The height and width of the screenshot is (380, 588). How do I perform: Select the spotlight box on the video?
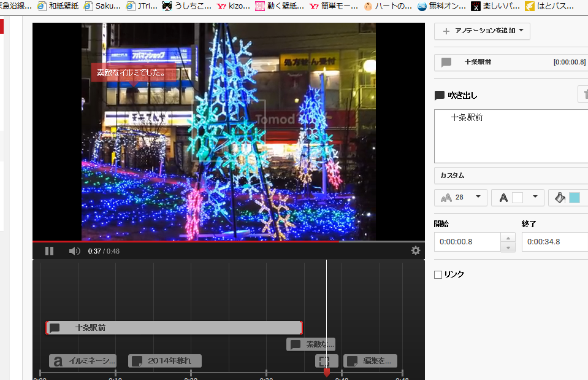[229, 130]
